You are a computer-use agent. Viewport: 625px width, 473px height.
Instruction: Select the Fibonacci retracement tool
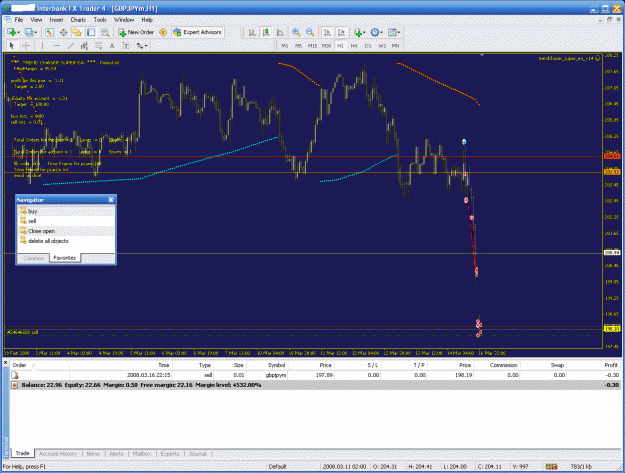(98, 46)
